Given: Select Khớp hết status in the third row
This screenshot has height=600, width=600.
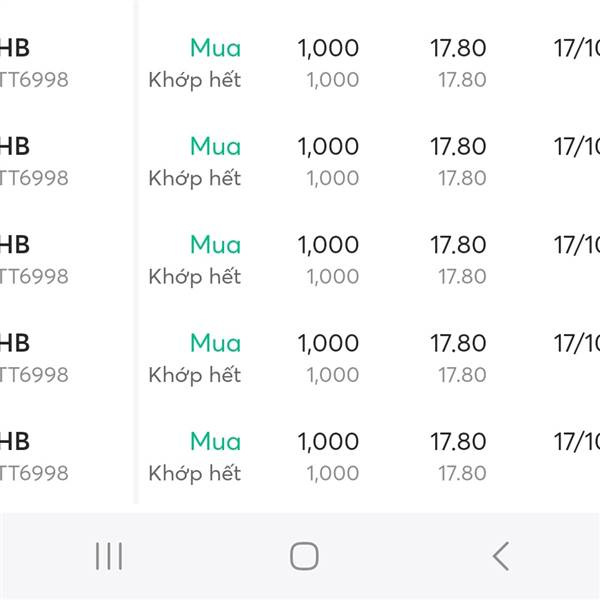Looking at the screenshot, I should point(195,276).
